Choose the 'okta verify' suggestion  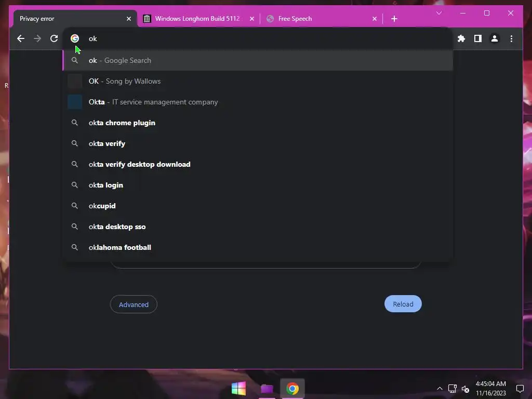258,143
